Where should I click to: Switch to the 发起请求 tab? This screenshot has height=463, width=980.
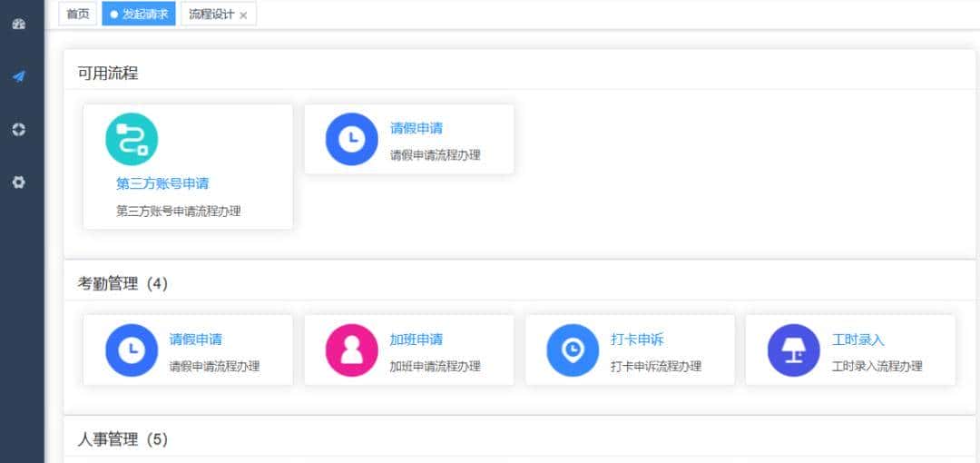139,14
